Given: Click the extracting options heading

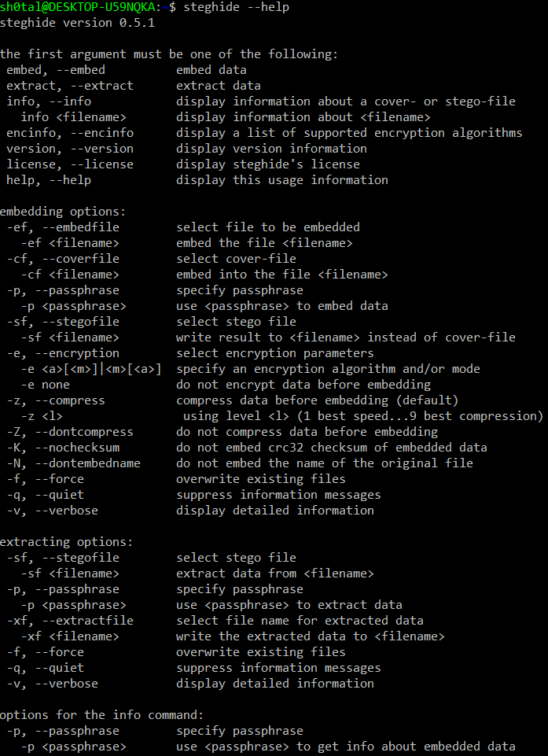Looking at the screenshot, I should tap(67, 542).
